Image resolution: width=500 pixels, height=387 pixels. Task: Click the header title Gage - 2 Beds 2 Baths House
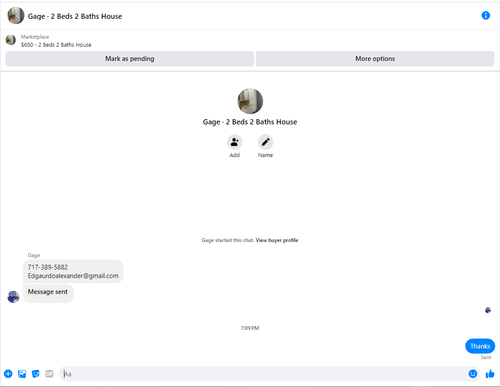point(75,16)
